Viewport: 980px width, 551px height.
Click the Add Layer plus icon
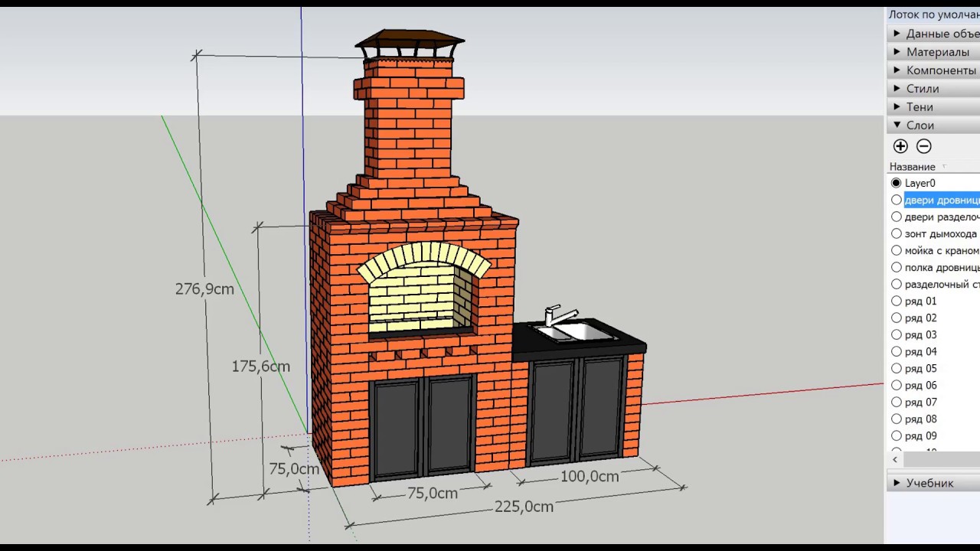pos(900,146)
